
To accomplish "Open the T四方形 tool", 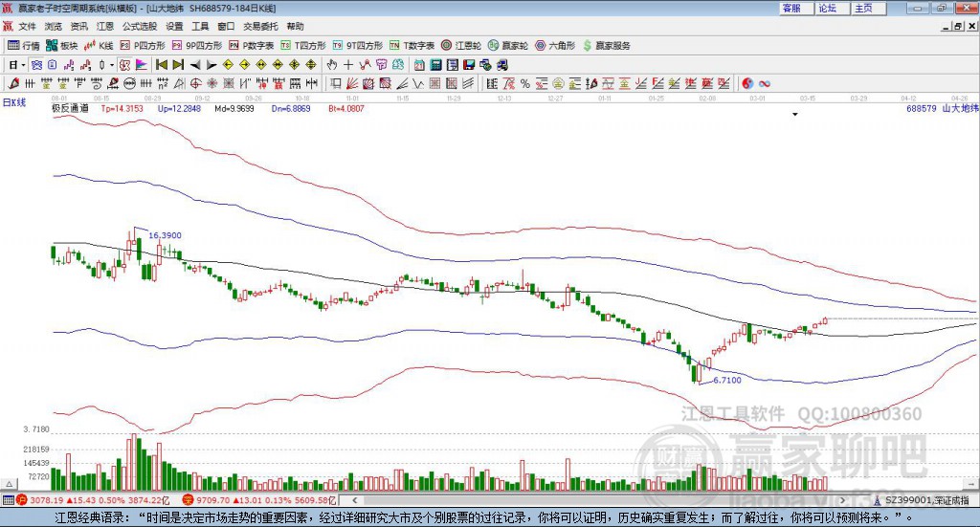I will [303, 46].
